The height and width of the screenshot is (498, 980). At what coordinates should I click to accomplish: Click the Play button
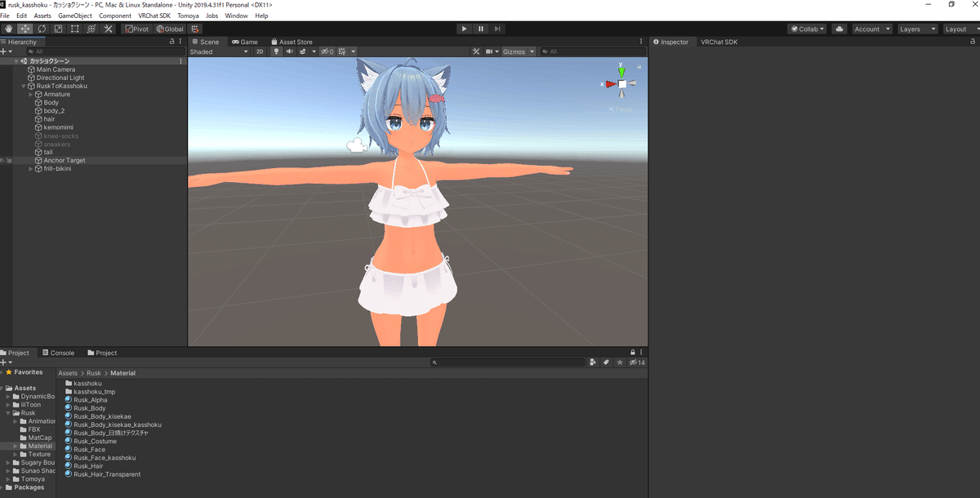(464, 29)
